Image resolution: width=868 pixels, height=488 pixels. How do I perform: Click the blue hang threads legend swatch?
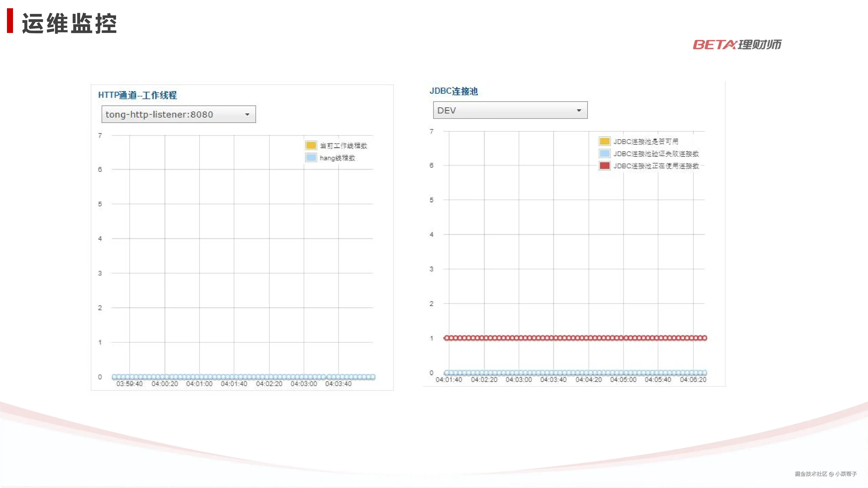coord(311,158)
